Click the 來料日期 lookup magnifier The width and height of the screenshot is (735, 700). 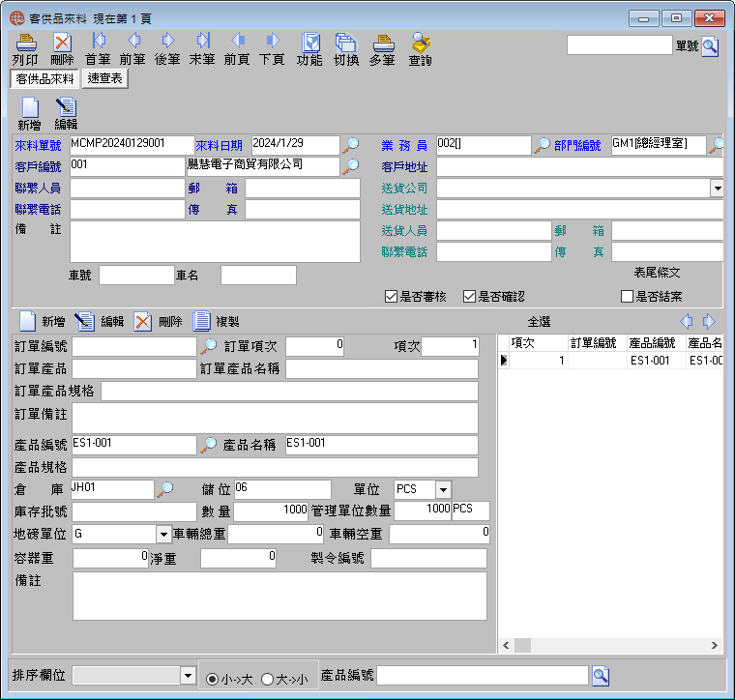click(x=351, y=145)
